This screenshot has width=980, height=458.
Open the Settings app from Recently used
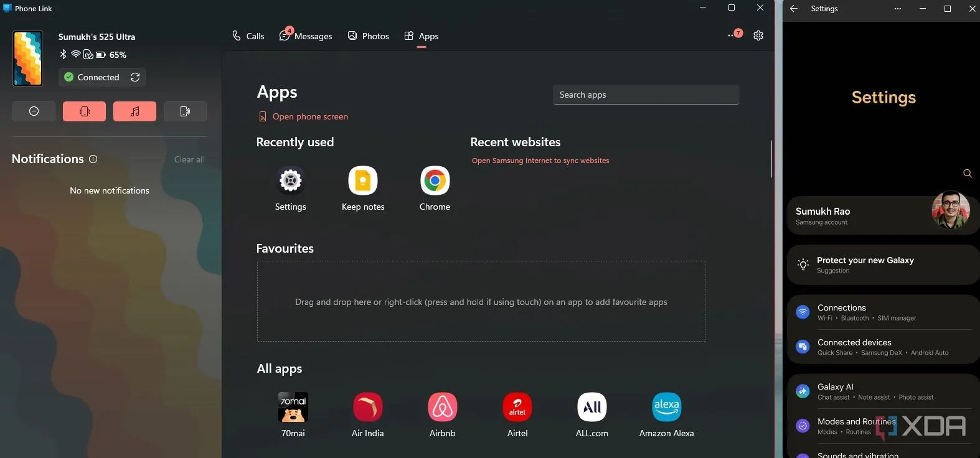point(290,181)
